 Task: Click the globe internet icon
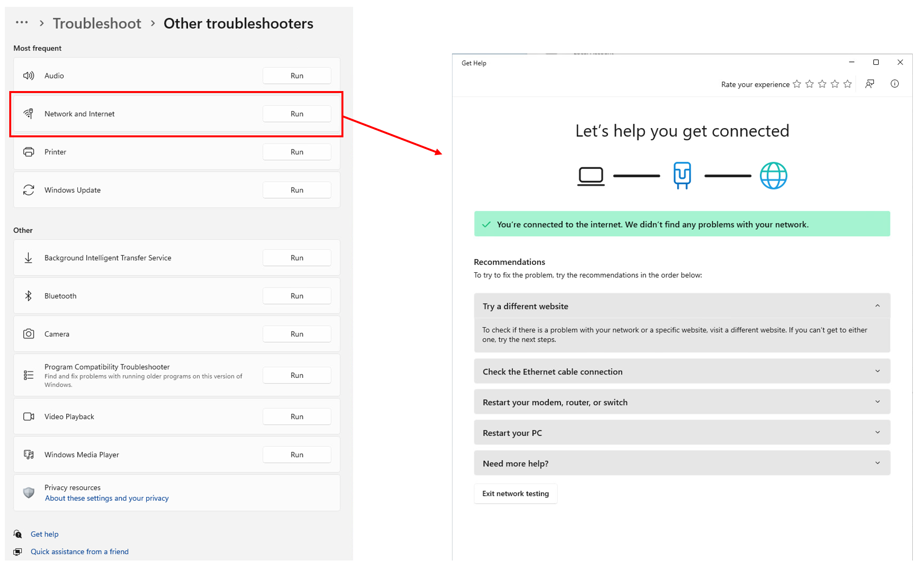(773, 176)
